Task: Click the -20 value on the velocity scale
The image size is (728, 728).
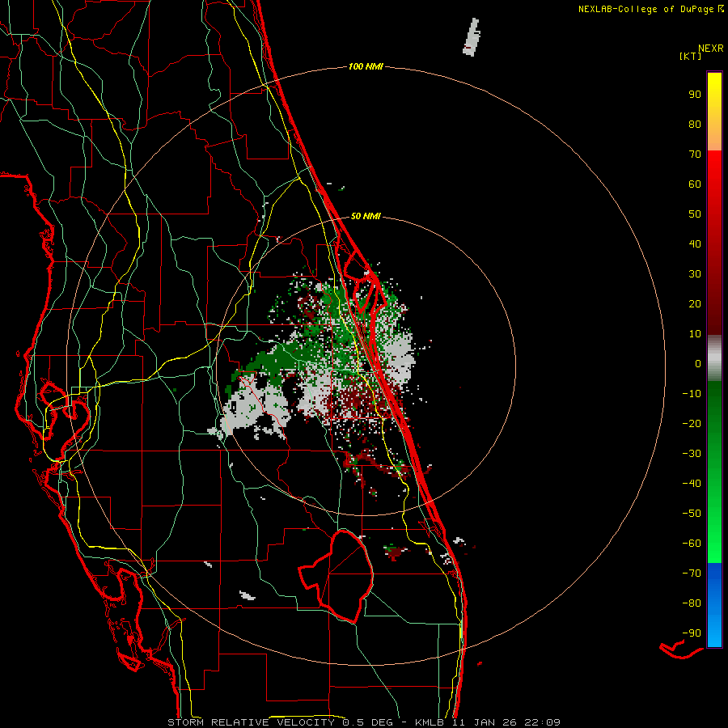Action: tap(692, 423)
